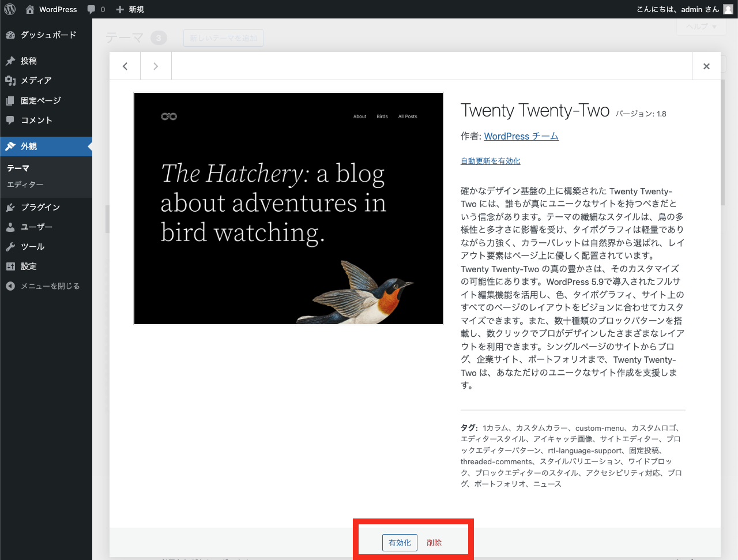This screenshot has height=560, width=738.
Task: Open the テーマ submenu item
Action: (18, 168)
